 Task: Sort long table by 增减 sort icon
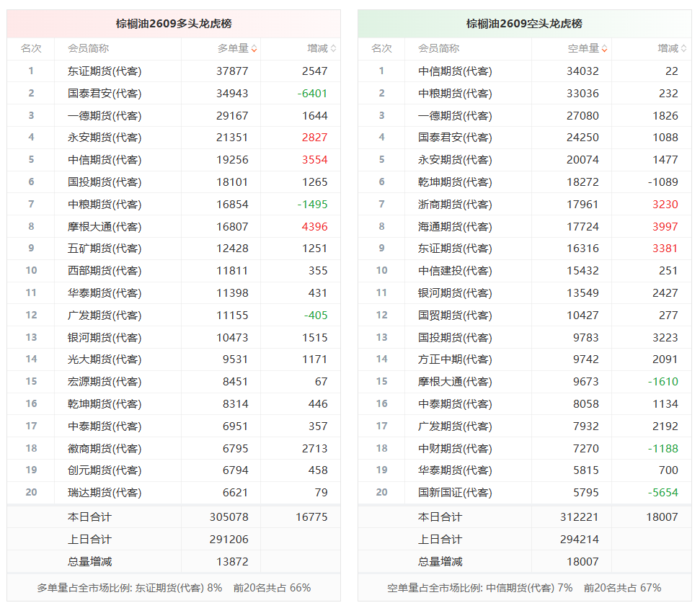click(x=334, y=49)
